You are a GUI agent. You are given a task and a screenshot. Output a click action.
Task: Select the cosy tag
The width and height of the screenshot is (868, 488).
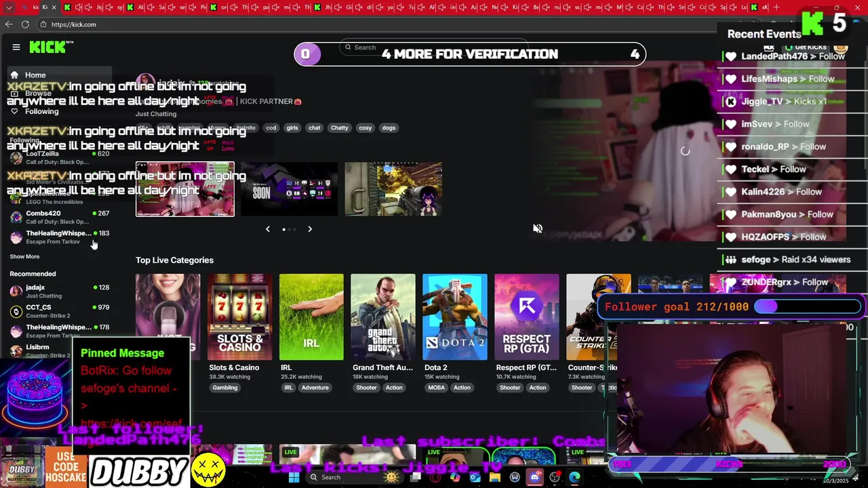point(366,127)
